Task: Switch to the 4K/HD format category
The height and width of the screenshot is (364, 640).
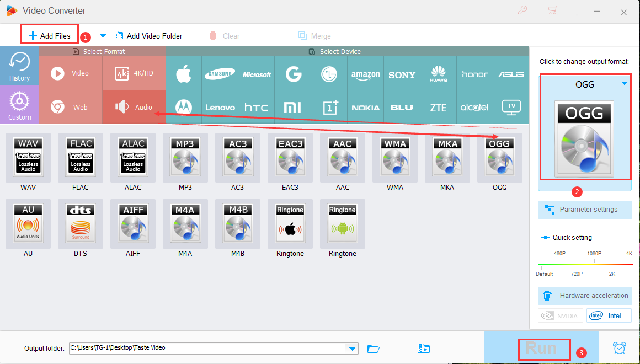Action: [x=134, y=73]
